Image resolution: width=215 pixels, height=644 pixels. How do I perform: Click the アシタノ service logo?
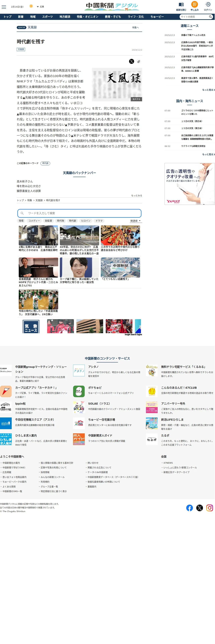pos(79,370)
